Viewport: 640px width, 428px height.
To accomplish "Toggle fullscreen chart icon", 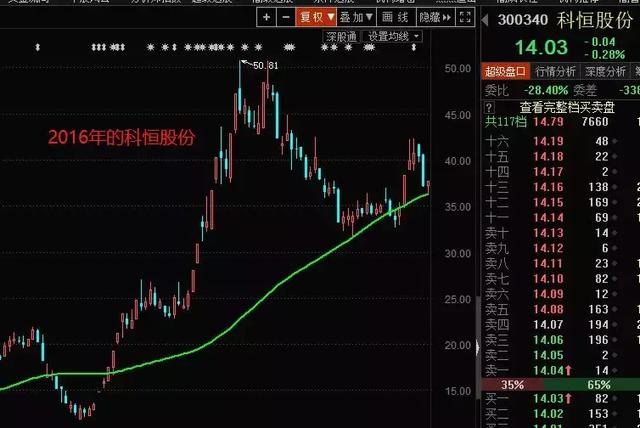I will pos(465,17).
